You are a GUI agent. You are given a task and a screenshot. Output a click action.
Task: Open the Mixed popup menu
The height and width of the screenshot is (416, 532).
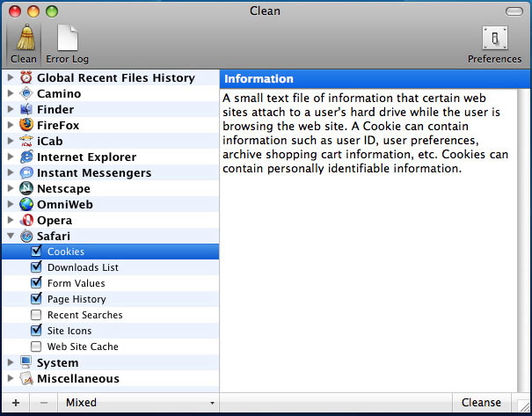pos(140,403)
